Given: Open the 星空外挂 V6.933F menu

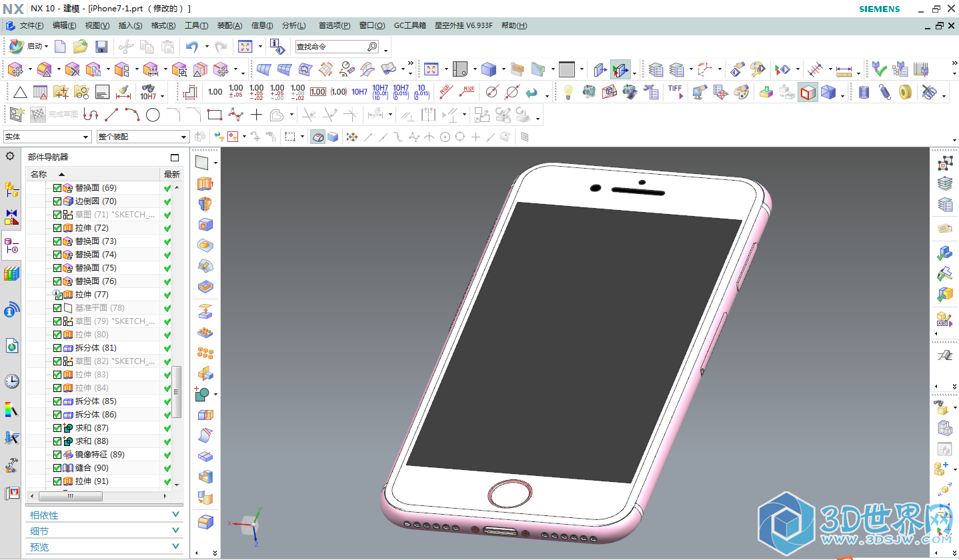Looking at the screenshot, I should pos(463,25).
